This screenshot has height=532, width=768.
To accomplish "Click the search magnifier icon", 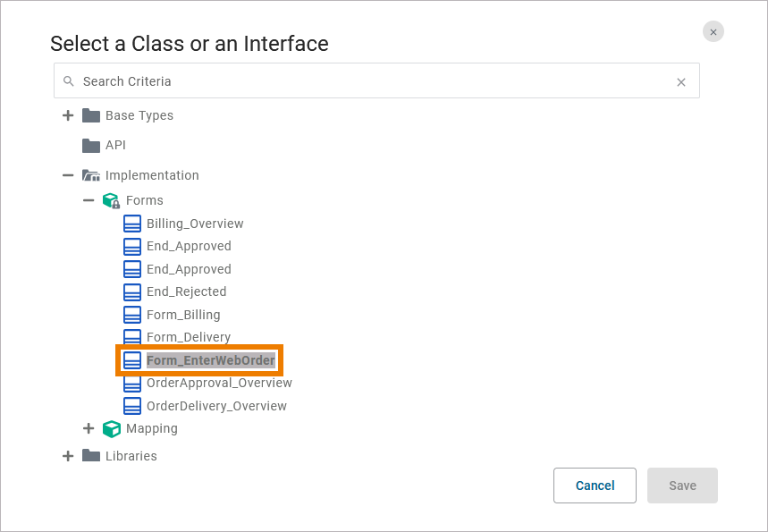I will coord(69,81).
